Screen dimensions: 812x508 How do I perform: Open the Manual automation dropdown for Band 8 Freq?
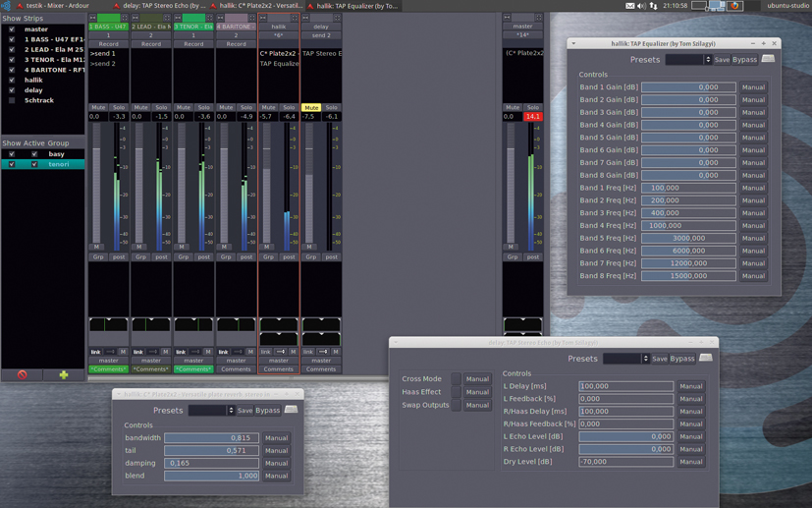[x=753, y=276]
